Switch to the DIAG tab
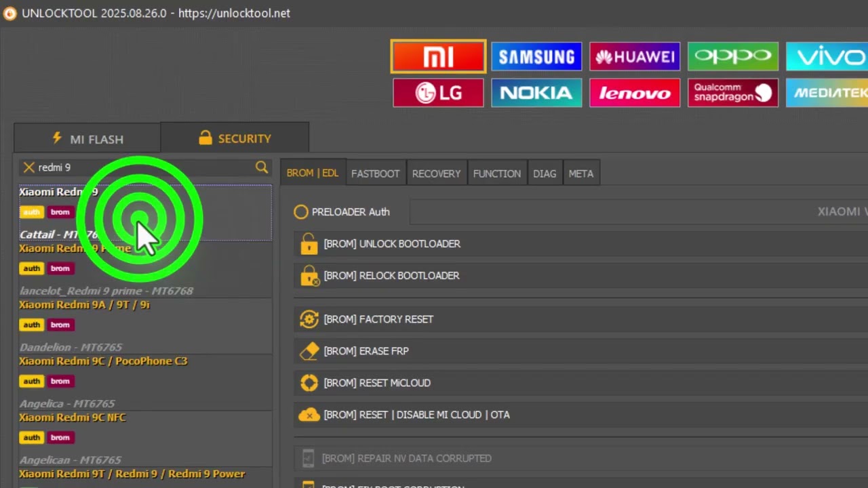 click(x=545, y=174)
